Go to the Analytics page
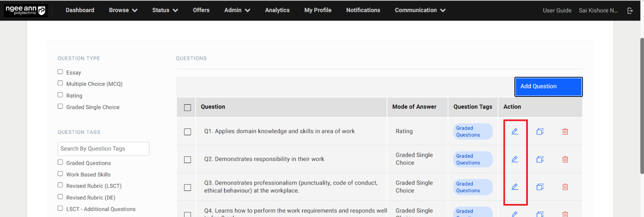Viewport: 644px width, 217px height. pyautogui.click(x=277, y=10)
